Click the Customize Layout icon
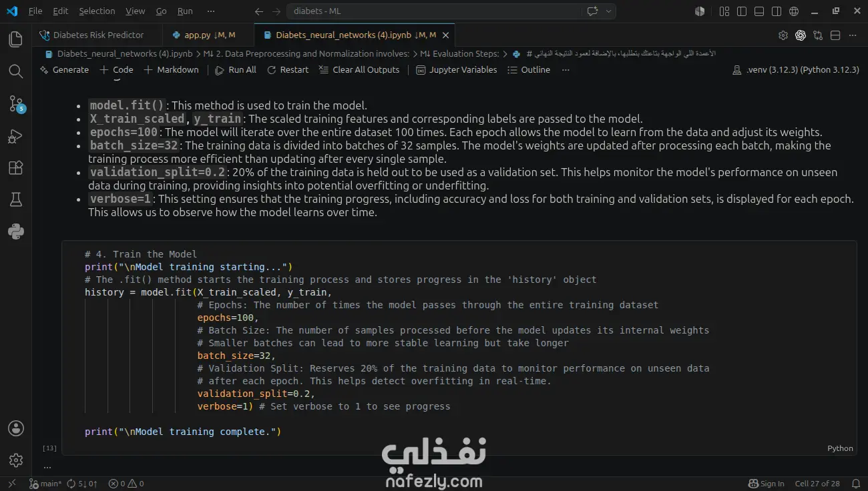 click(x=724, y=11)
